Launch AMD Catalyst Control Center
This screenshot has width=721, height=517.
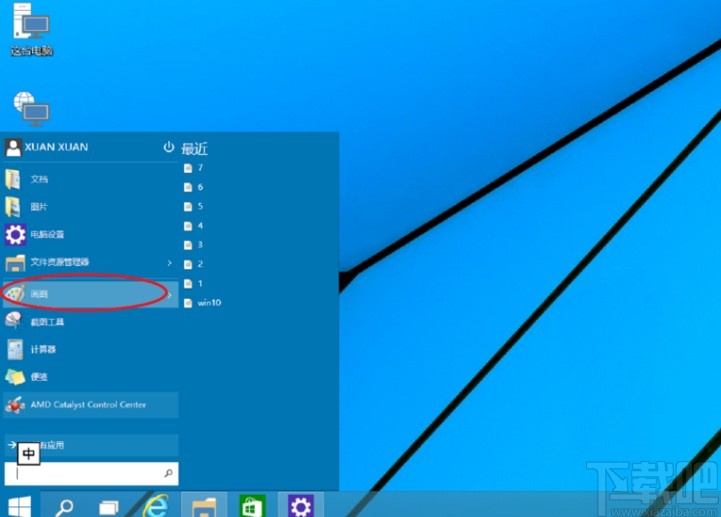point(91,405)
